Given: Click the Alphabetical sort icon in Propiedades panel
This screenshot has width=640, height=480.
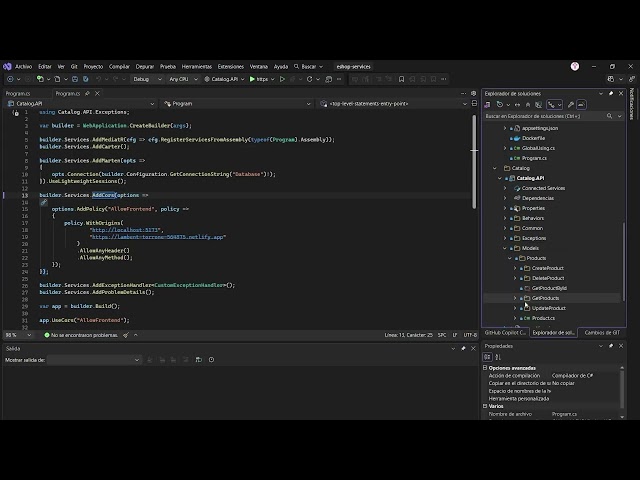Looking at the screenshot, I should pyautogui.click(x=498, y=357).
